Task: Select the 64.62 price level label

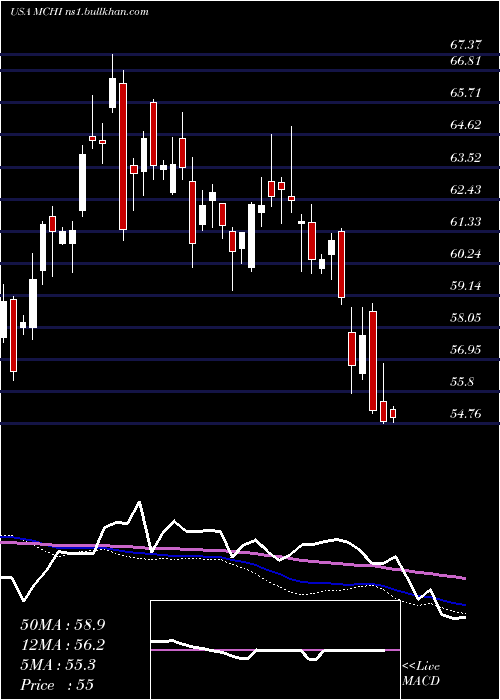Action: [466, 125]
